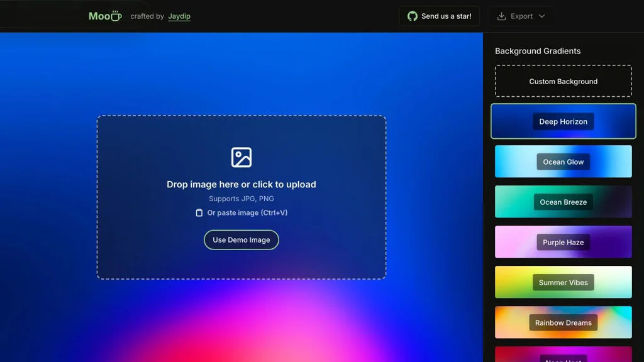Select the Deep Horizon gradient
Screen dimensions: 644x362
(x=563, y=121)
